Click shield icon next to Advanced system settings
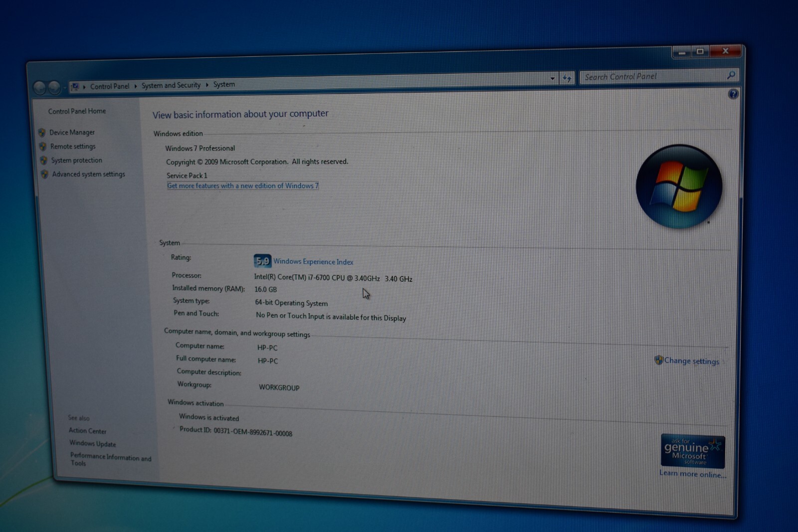Screen dimensions: 798x532 44,174
